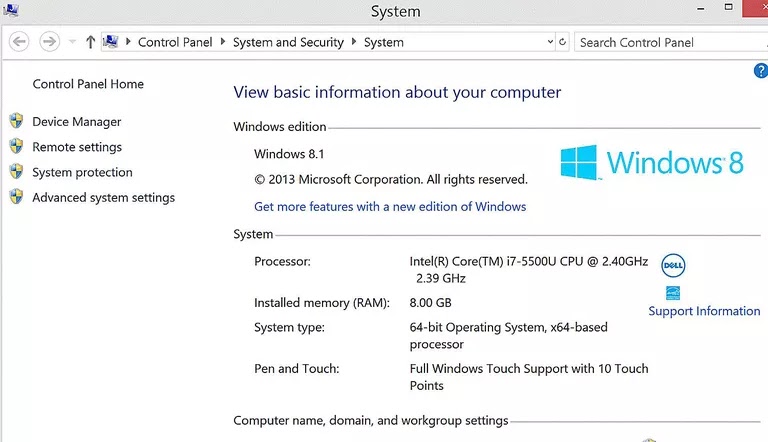Refresh the address bar location
The image size is (768, 442).
pyautogui.click(x=563, y=42)
